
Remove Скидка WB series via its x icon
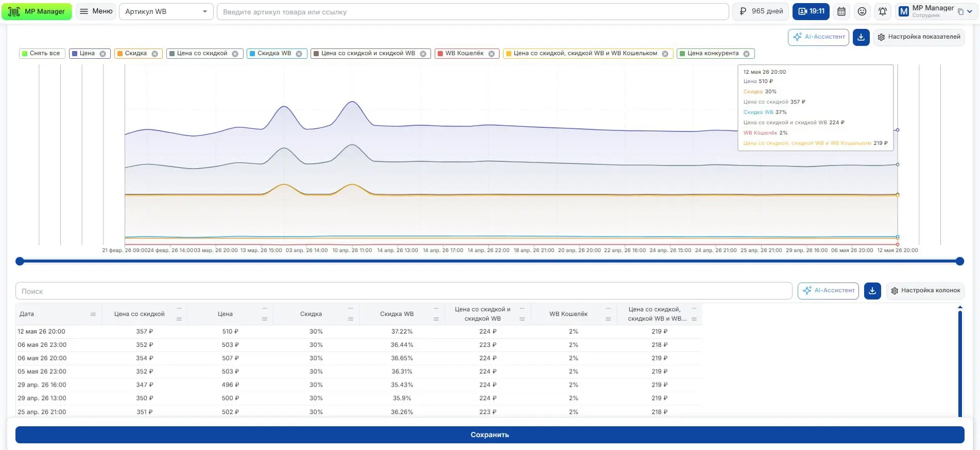pyautogui.click(x=299, y=54)
